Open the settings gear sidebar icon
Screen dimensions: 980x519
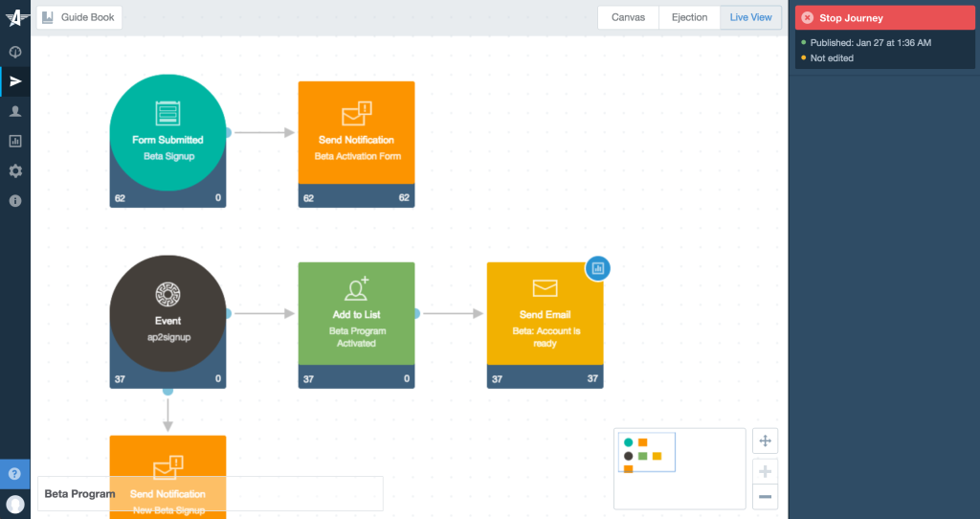coord(15,170)
